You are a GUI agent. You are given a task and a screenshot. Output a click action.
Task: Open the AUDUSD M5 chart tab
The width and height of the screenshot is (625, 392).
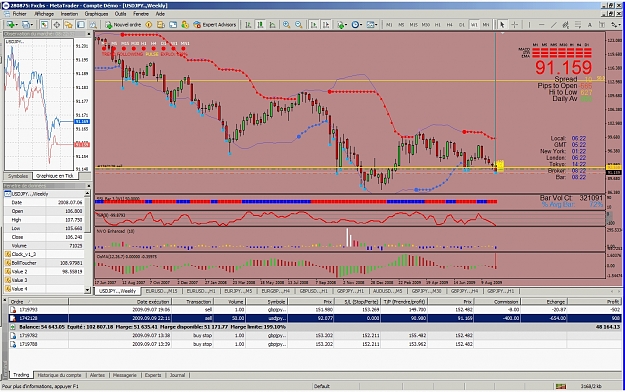388,291
